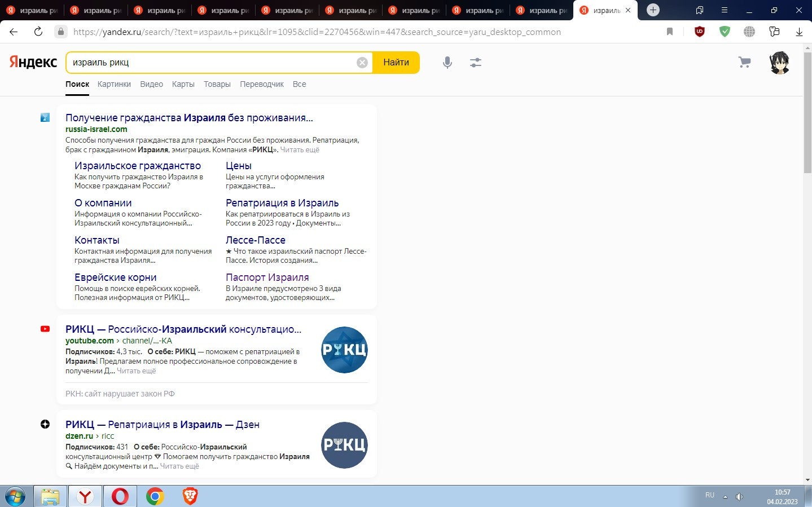
Task: Click the russia-israel.com green URL
Action: coord(96,129)
